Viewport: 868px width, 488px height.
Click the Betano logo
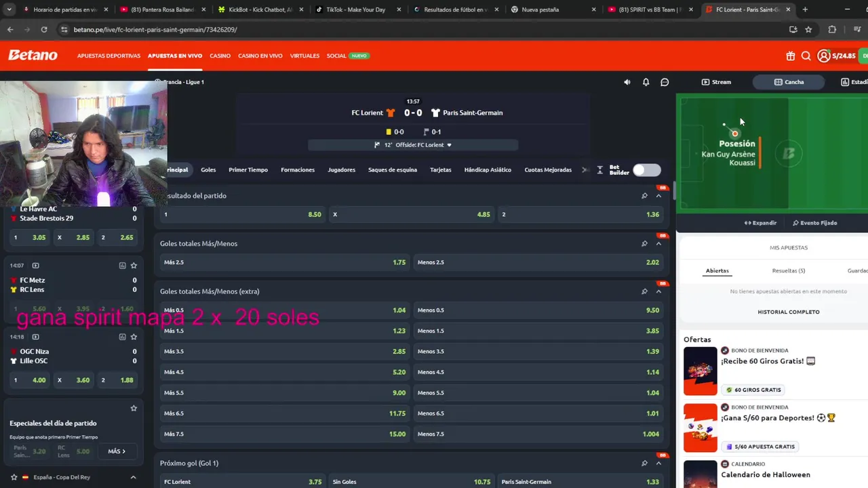coord(33,56)
